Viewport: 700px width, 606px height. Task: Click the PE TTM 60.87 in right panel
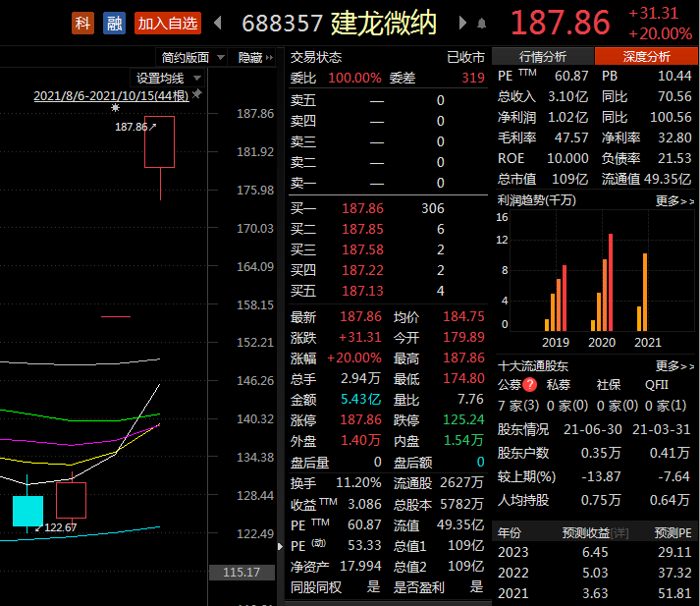(x=571, y=76)
